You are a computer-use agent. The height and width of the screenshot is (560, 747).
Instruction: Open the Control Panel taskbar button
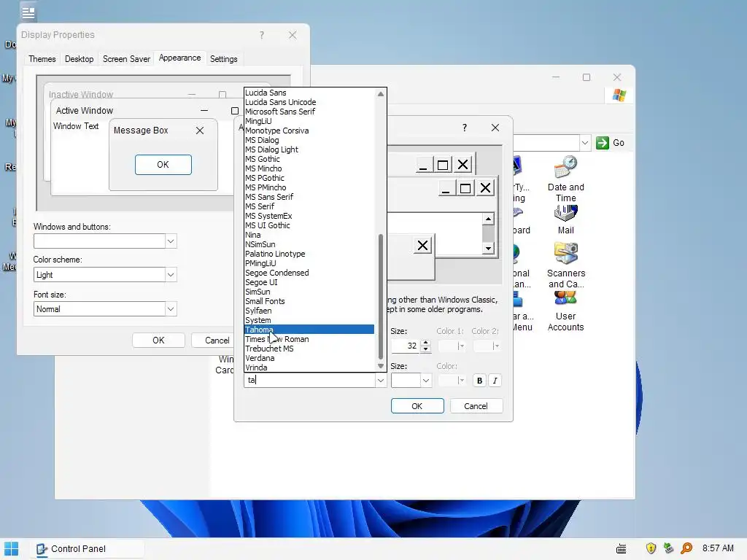pyautogui.click(x=88, y=548)
